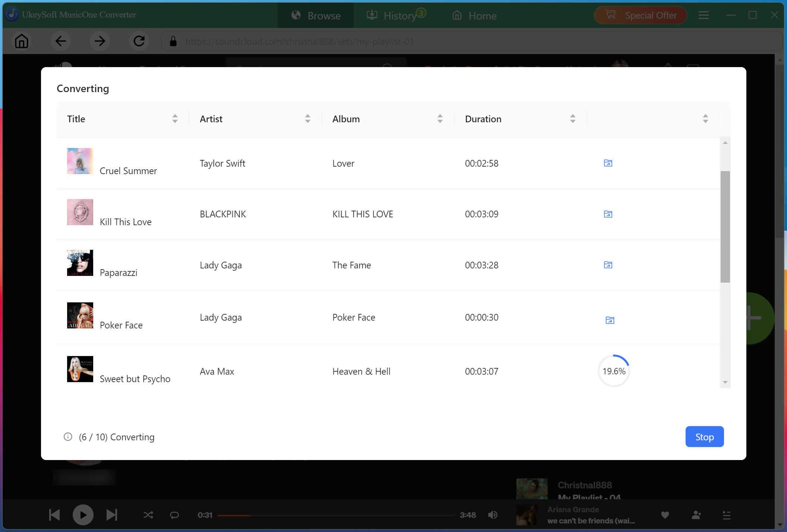Click the Paparazzi album thumbnail
This screenshot has width=787, height=532.
[80, 263]
